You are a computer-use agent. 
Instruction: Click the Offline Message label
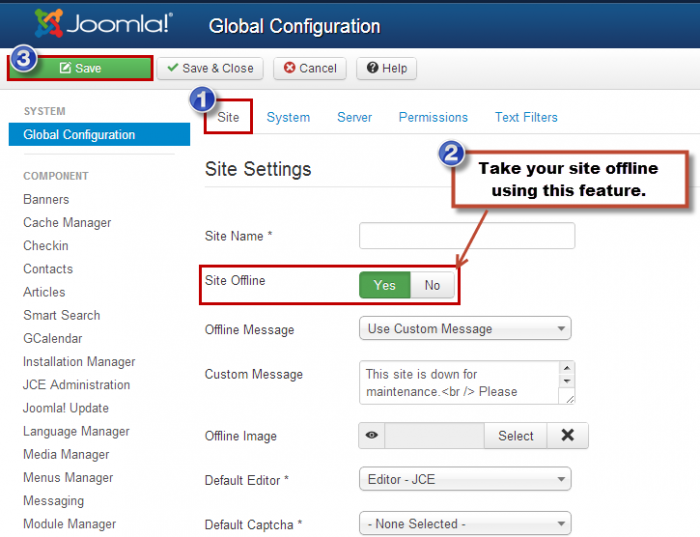tap(250, 330)
